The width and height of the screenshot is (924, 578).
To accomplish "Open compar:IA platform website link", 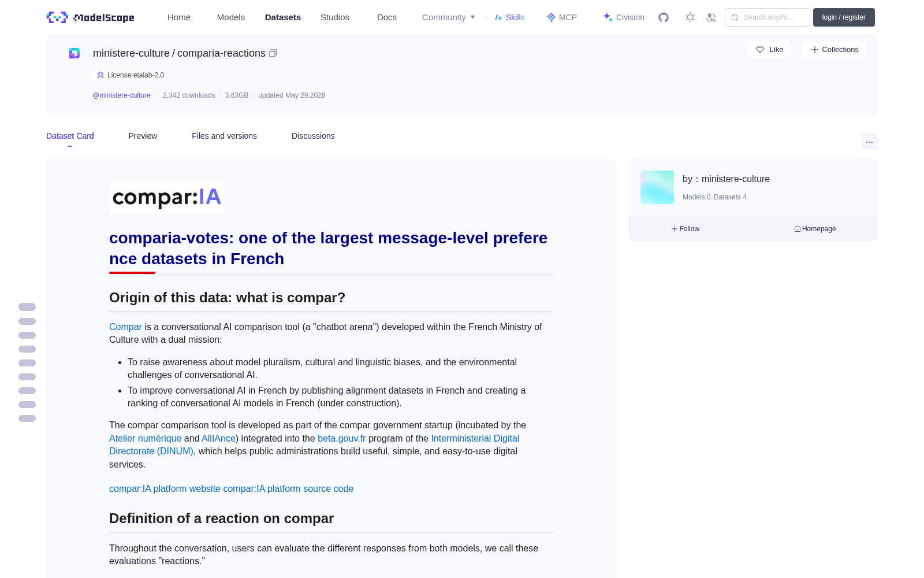I will click(x=165, y=488).
